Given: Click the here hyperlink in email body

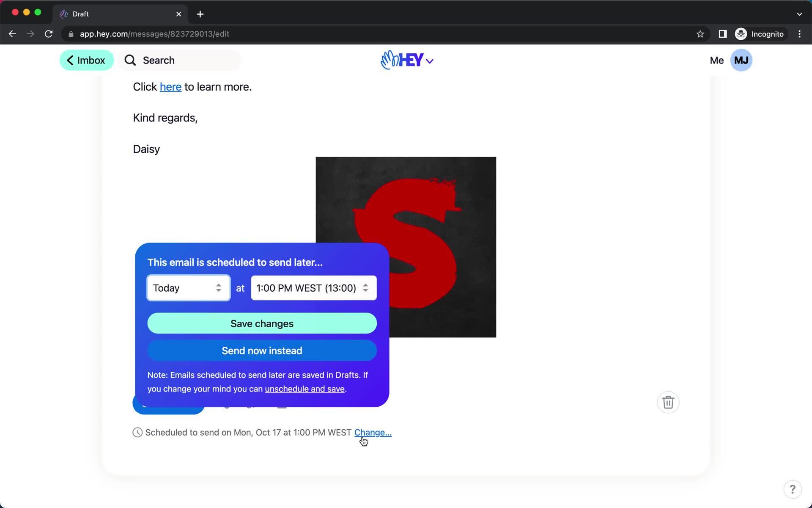Looking at the screenshot, I should (x=171, y=87).
